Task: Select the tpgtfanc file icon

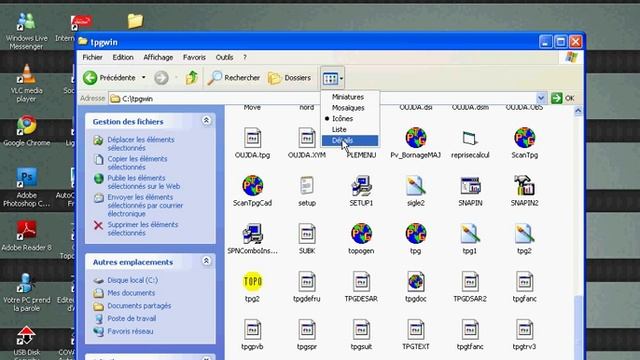Action: coord(470,329)
